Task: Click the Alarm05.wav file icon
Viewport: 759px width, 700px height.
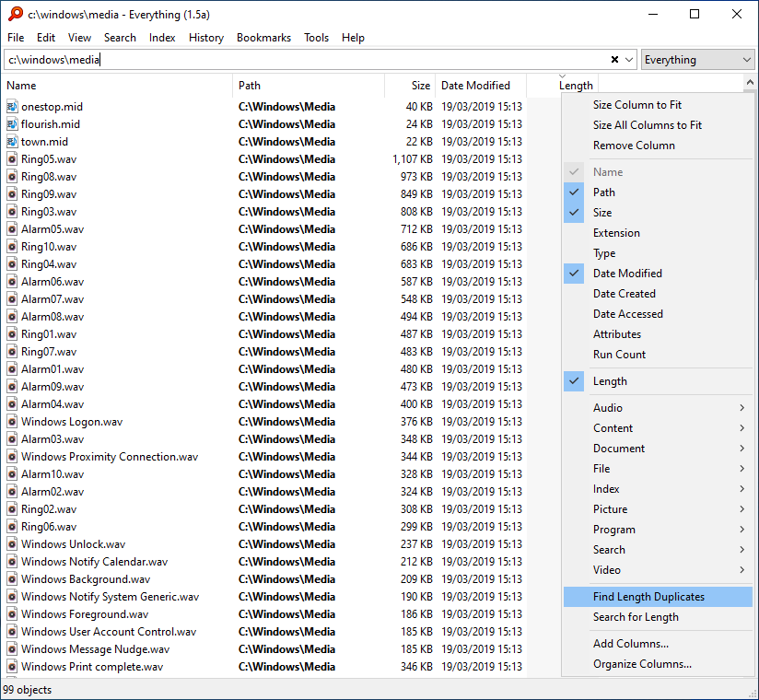Action: 12,229
